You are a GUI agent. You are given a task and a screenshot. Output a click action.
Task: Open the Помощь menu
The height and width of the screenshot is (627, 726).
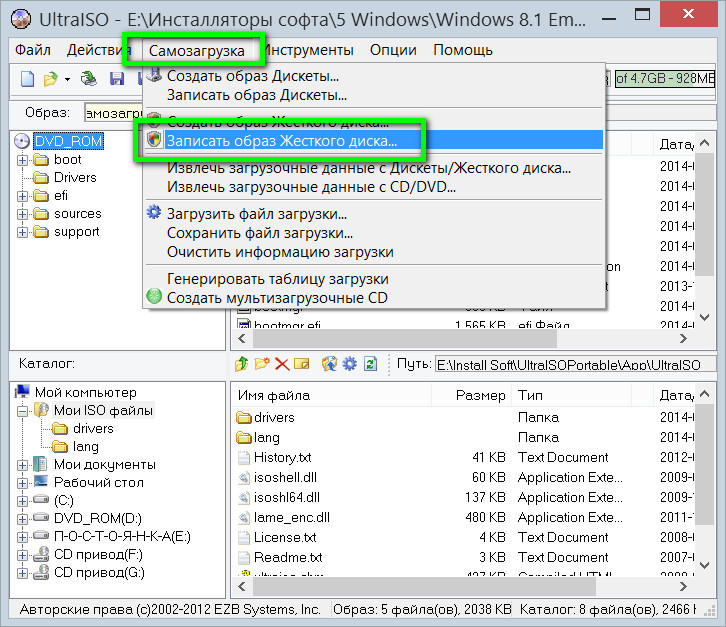click(x=463, y=50)
